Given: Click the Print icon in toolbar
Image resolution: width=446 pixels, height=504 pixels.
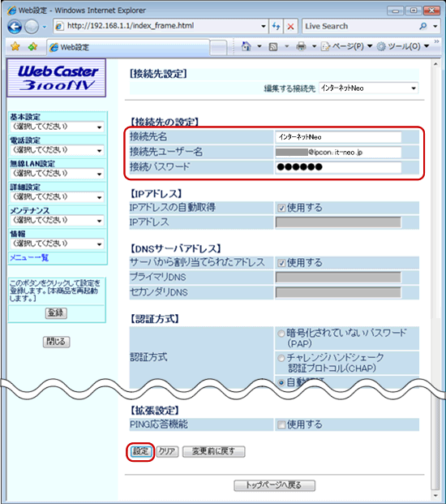Looking at the screenshot, I should tap(301, 47).
